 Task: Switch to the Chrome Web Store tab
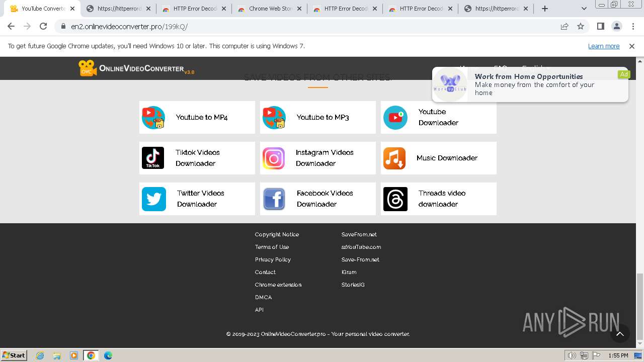270,9
